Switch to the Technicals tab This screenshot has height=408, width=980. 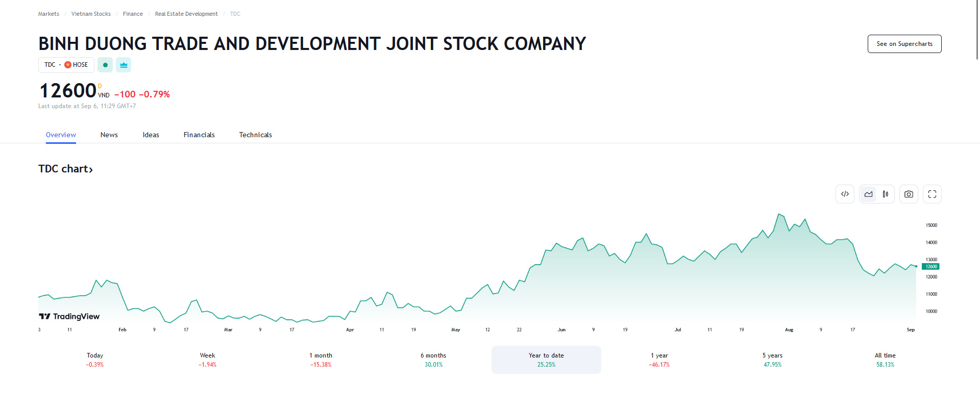(255, 135)
